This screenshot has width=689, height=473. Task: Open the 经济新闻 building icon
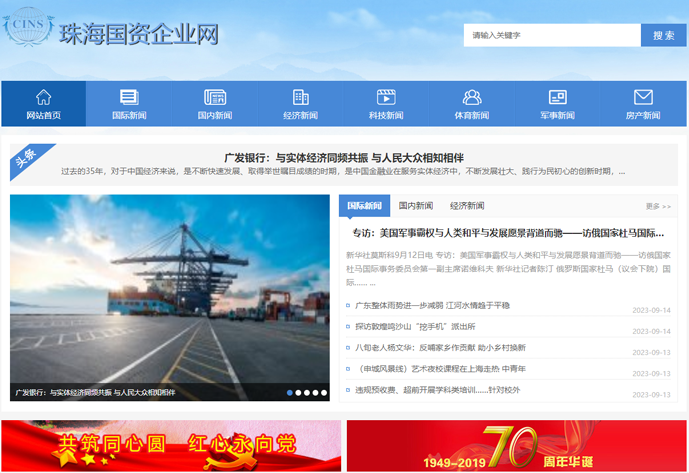click(x=300, y=97)
